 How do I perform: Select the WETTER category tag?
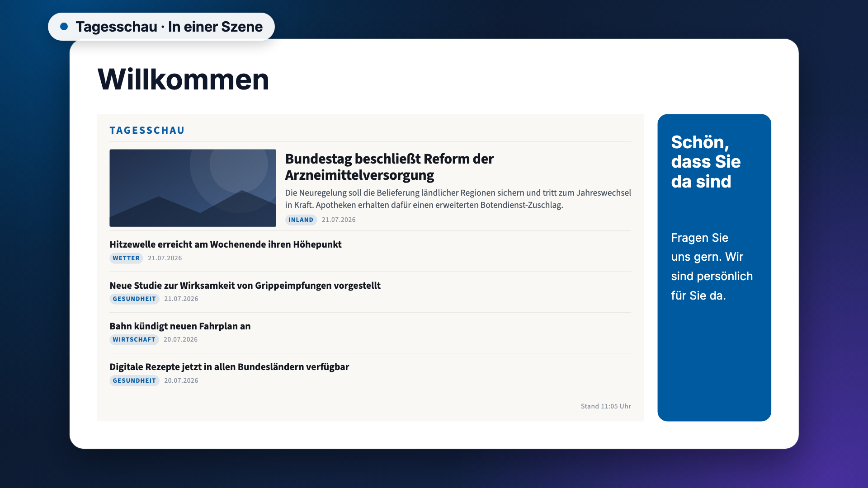coord(126,258)
